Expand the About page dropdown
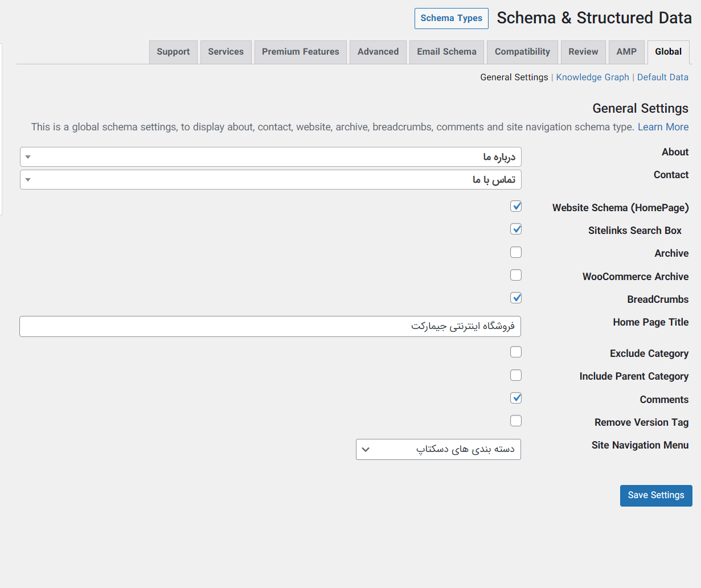Viewport: 701px width, 588px height. pos(270,157)
